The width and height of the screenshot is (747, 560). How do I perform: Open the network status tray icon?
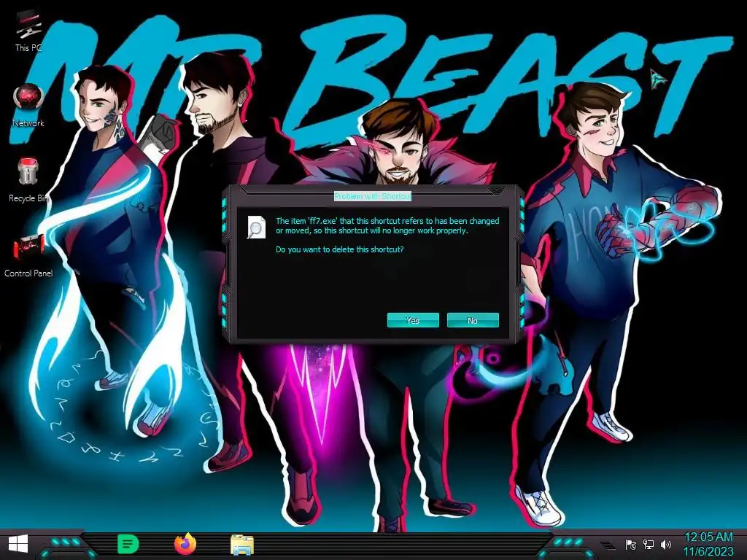(649, 544)
